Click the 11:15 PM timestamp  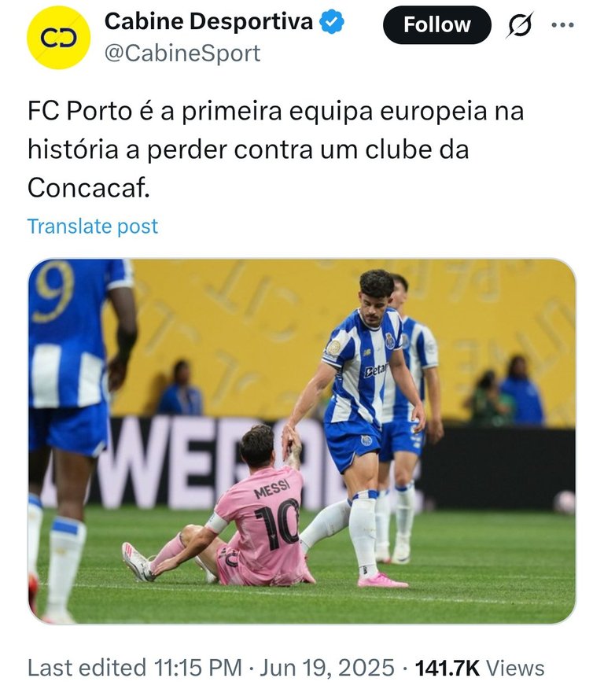(197, 669)
